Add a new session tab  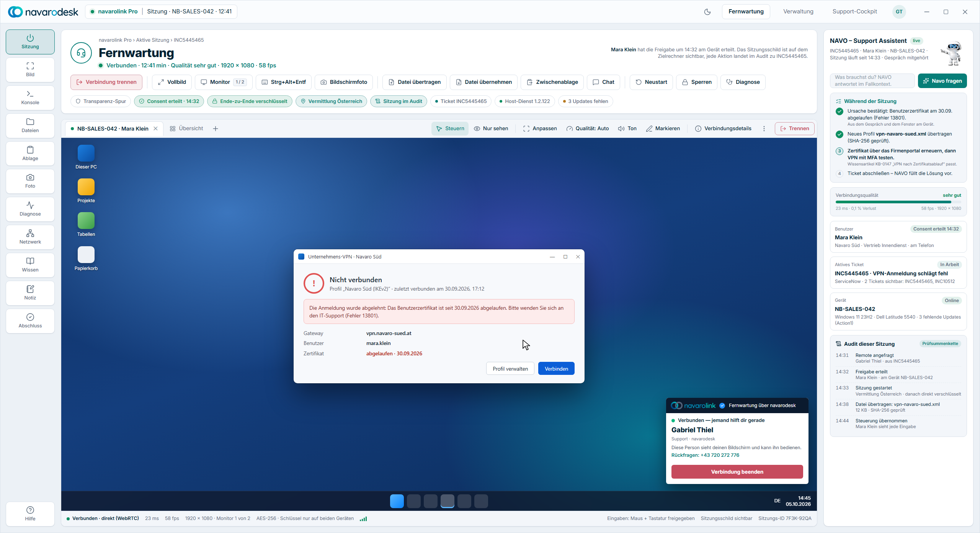coord(216,129)
